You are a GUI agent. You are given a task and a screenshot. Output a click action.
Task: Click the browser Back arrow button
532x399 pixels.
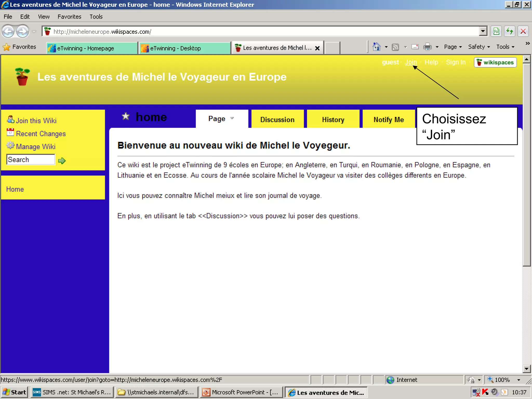click(8, 31)
